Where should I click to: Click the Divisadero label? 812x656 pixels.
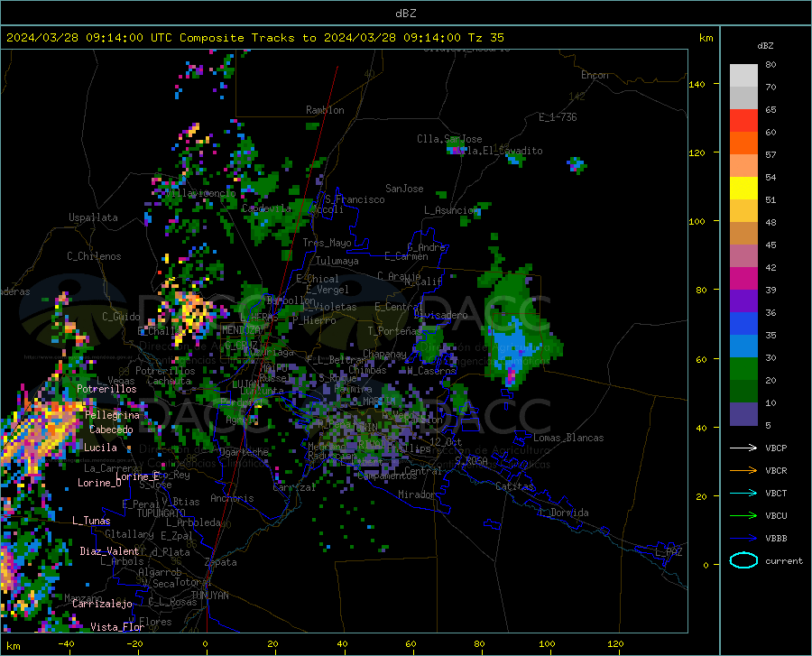point(440,315)
